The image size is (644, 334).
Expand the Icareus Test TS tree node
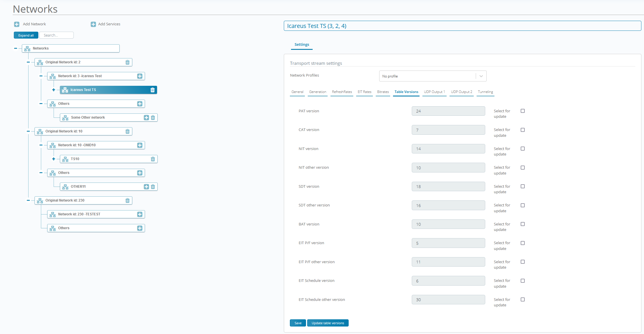[54, 90]
